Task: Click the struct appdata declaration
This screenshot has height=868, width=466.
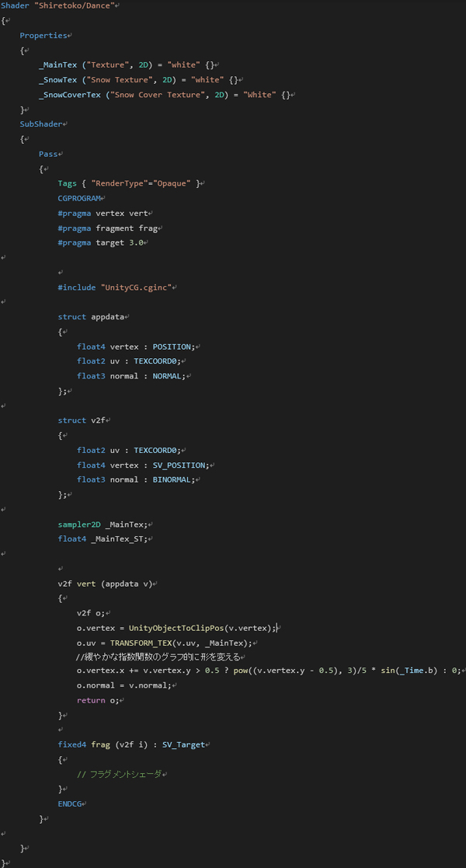Action: click(x=92, y=316)
